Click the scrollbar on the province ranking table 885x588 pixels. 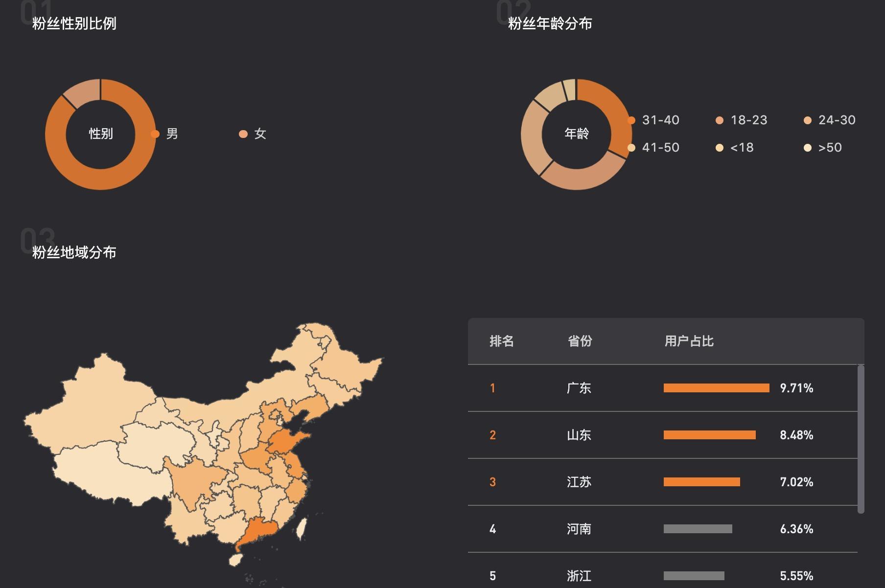point(861,439)
